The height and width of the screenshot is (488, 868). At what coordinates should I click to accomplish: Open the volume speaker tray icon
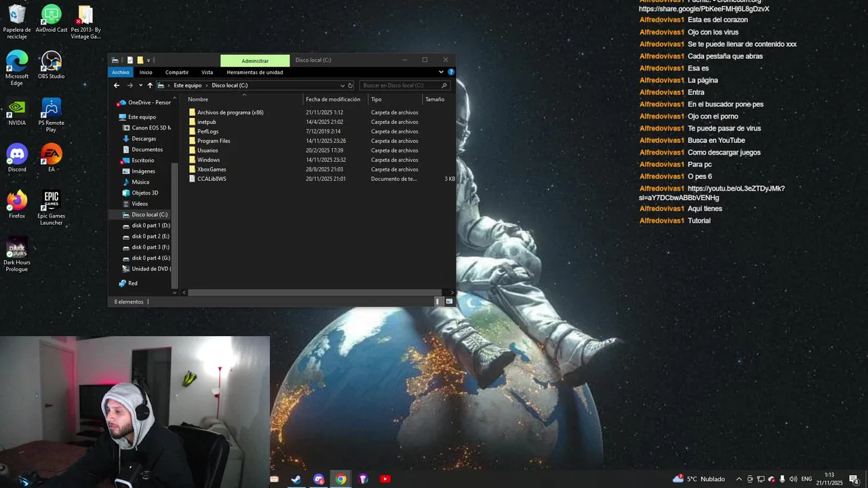coord(793,479)
